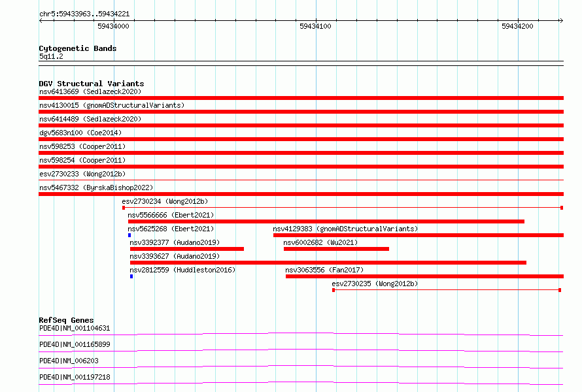Screen dimensions: 582x392
Task: Click the PDE4D|NM_006203 gene label
Action: pyautogui.click(x=69, y=361)
